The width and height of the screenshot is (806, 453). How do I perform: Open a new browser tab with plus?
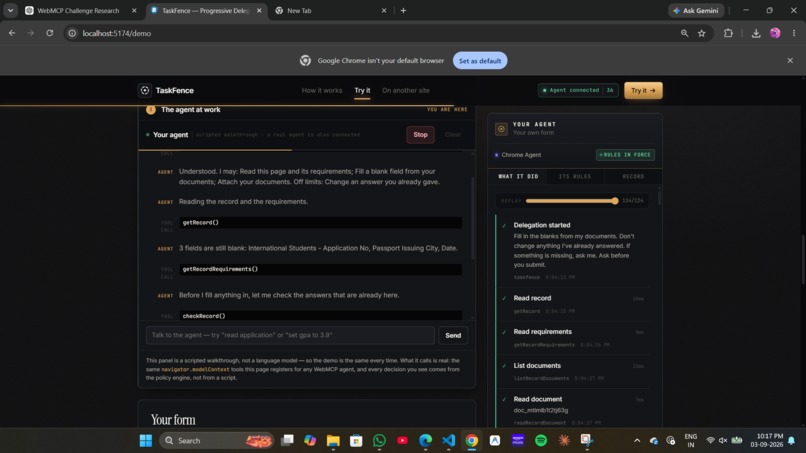pos(403,10)
